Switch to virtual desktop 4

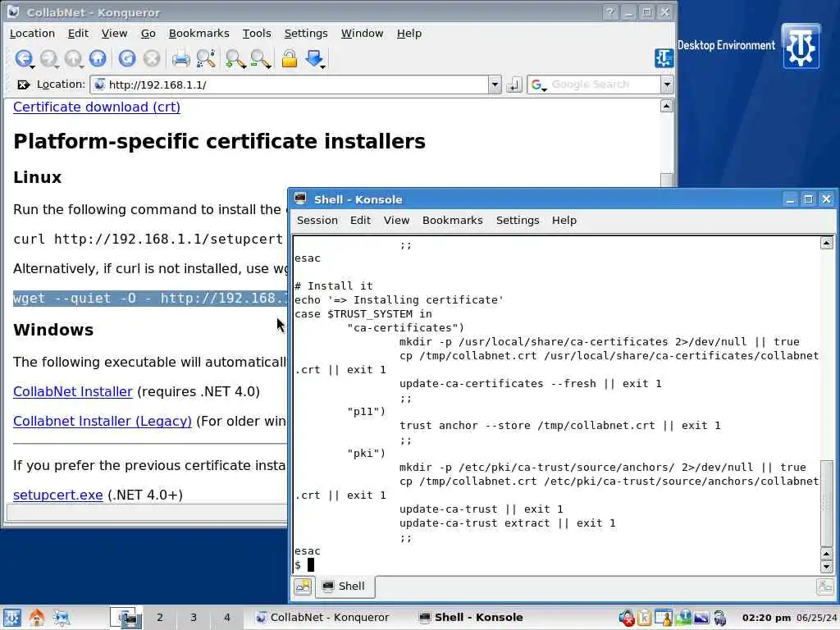pos(226,617)
